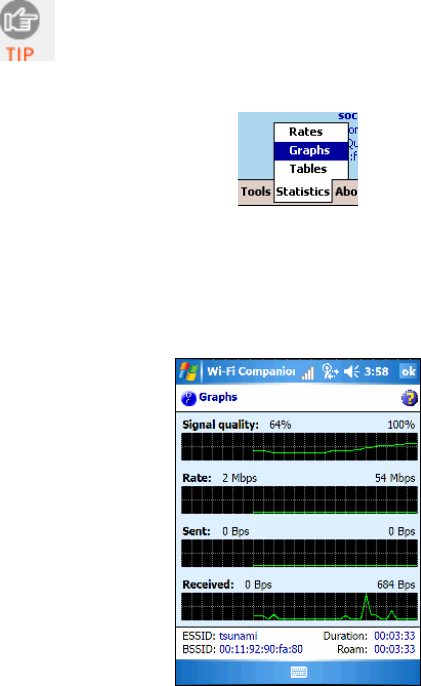
Task: Open help via yellow question mark icon
Action: point(409,398)
